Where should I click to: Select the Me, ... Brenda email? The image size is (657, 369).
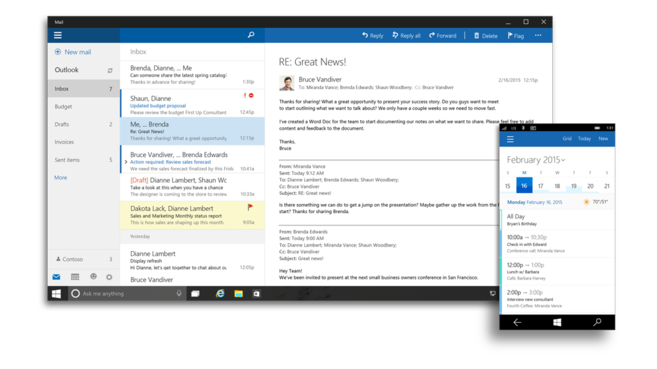coord(192,131)
